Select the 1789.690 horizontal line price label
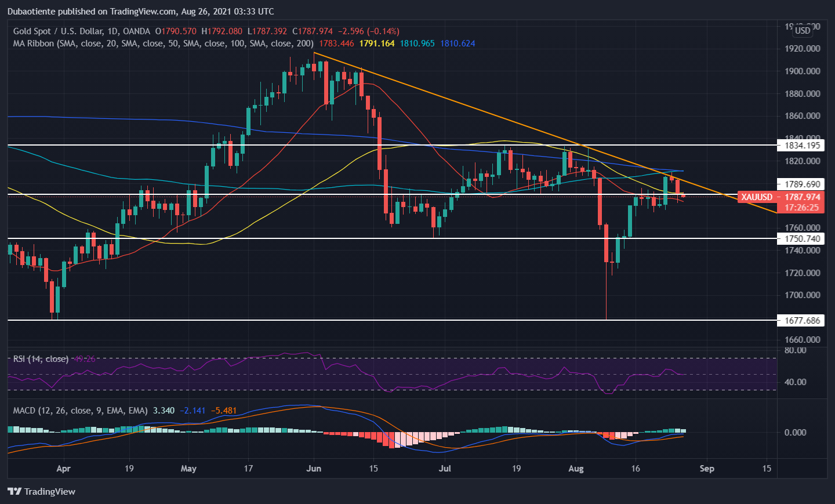Viewport: 835px width, 504px height. pyautogui.click(x=802, y=184)
